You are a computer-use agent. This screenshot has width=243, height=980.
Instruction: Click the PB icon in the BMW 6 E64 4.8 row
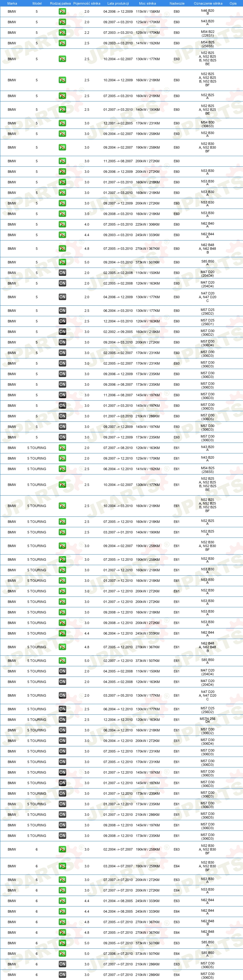pyautogui.click(x=62, y=933)
